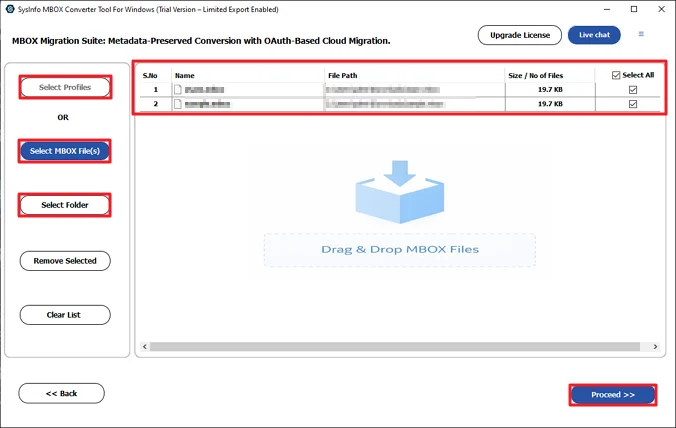676x428 pixels.
Task: Open the hamburger menu icon near Live chat
Action: click(641, 34)
